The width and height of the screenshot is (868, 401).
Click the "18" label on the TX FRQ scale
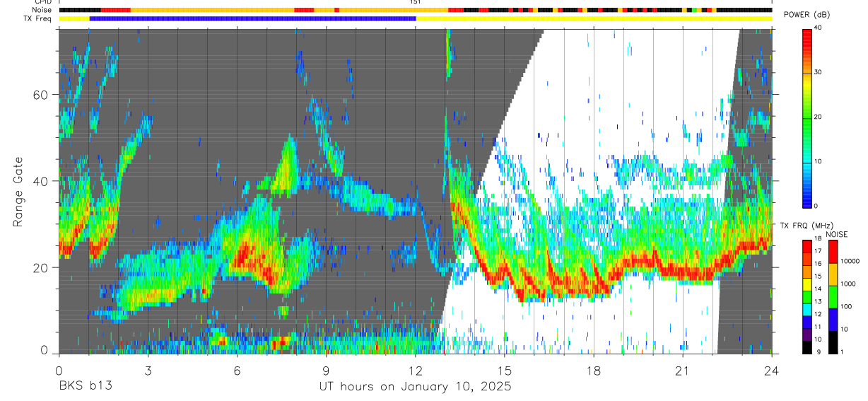click(817, 238)
